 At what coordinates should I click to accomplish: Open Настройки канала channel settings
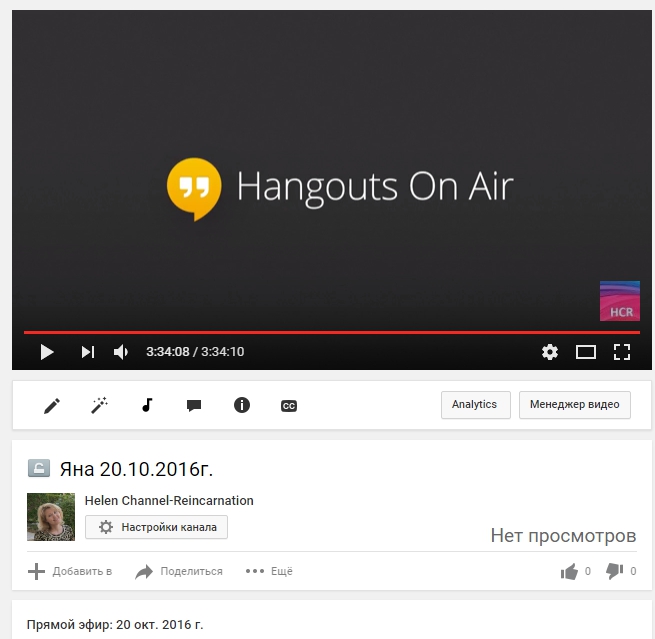point(157,527)
